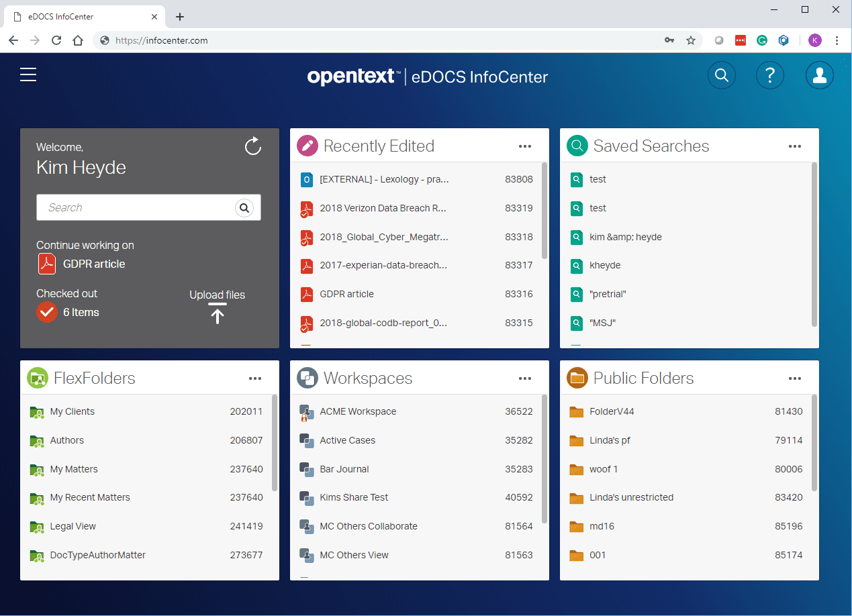Bookmark the page with the star icon
Screen dimensions: 852x616
click(691, 40)
